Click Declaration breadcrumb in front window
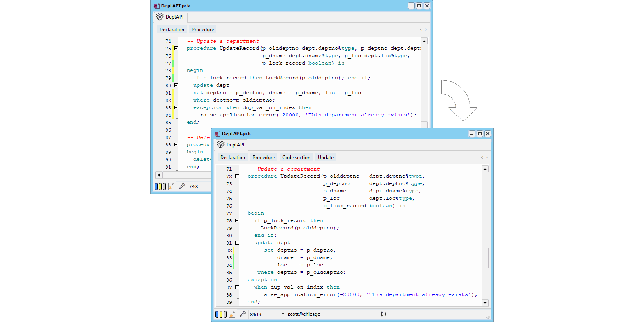This screenshot has height=322, width=644. pyautogui.click(x=233, y=158)
